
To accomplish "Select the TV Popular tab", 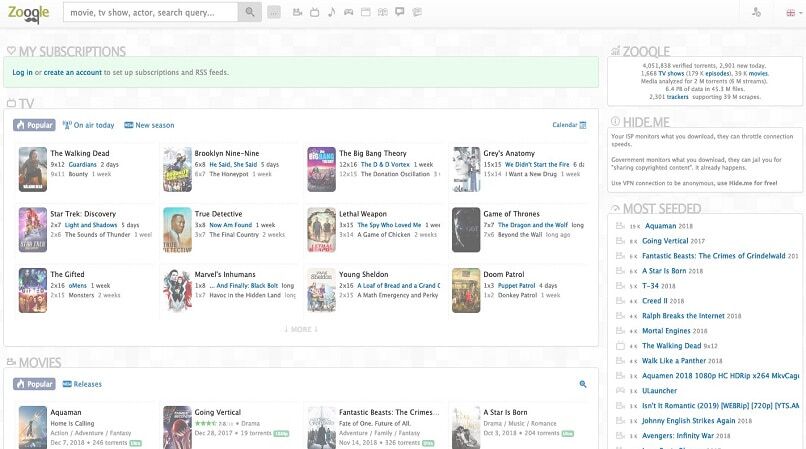I will click(x=34, y=125).
